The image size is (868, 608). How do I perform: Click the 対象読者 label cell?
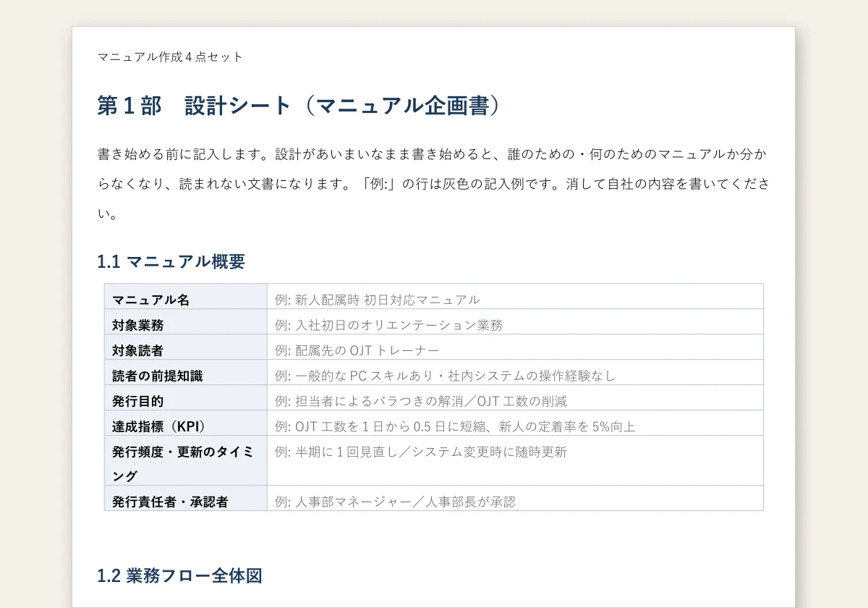(x=186, y=347)
